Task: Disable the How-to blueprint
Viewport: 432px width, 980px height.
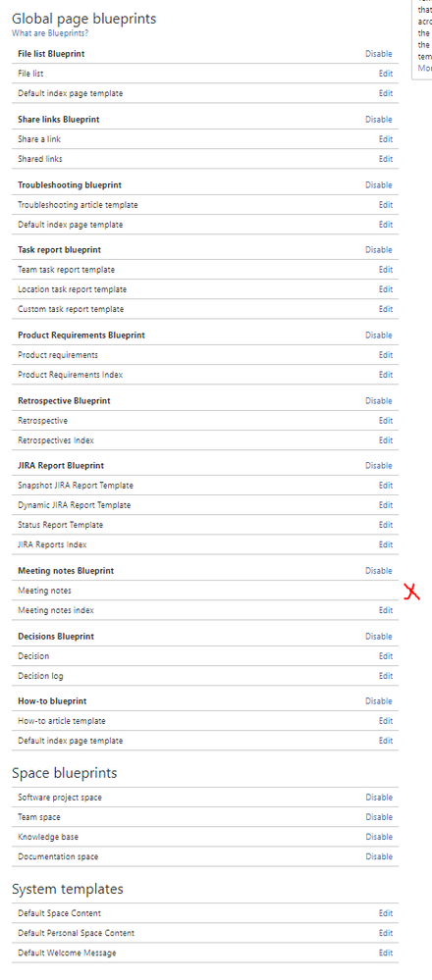Action: pos(379,701)
